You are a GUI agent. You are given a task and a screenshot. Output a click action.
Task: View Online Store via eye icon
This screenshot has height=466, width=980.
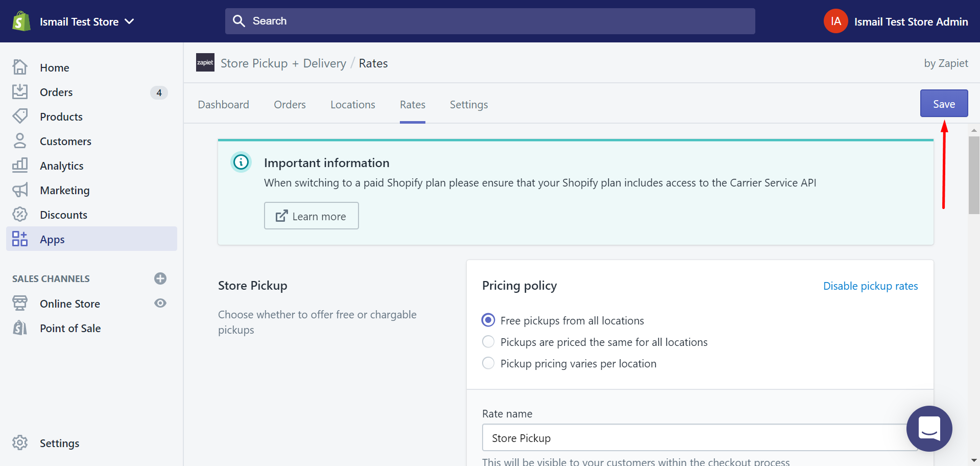(160, 303)
